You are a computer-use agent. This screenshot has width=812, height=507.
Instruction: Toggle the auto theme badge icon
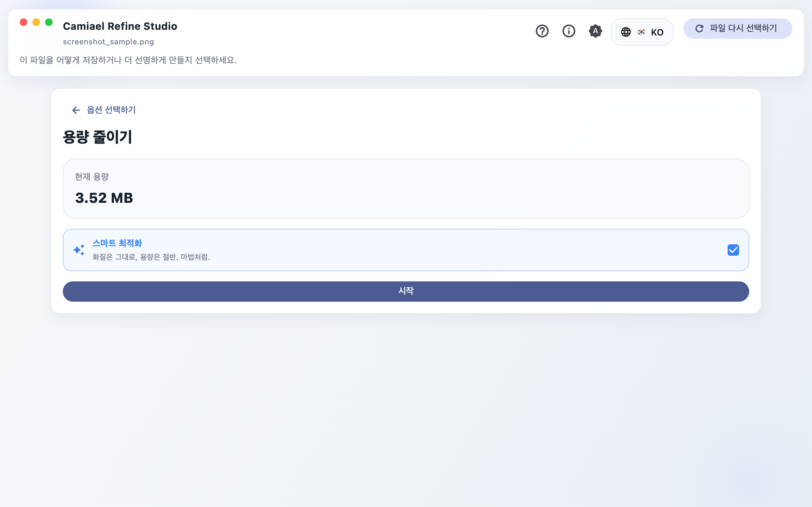pos(595,31)
